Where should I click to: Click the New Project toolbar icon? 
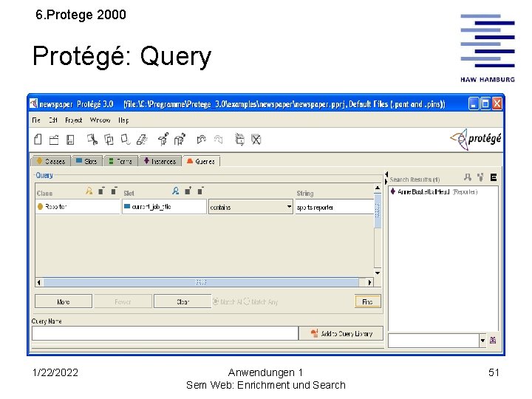click(x=38, y=140)
